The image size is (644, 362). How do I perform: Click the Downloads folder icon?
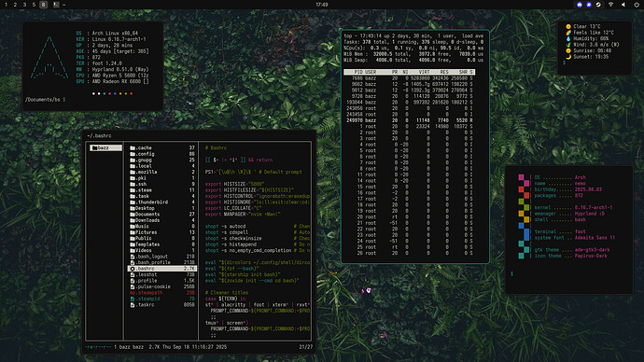tap(133, 220)
